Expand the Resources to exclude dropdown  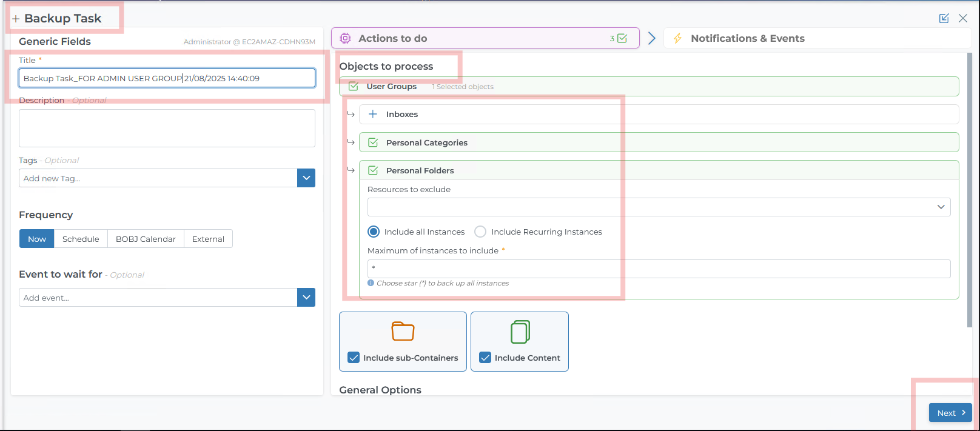(x=941, y=207)
